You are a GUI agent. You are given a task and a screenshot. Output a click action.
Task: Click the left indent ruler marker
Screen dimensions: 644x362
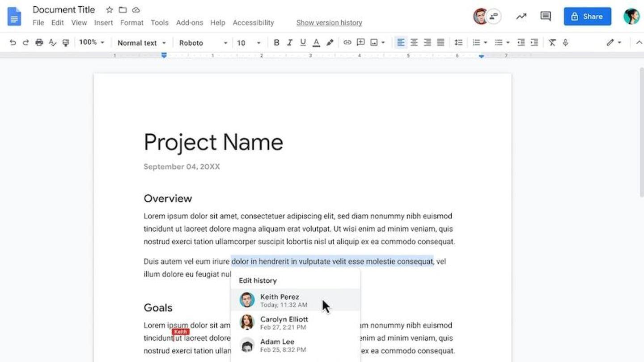tap(164, 55)
